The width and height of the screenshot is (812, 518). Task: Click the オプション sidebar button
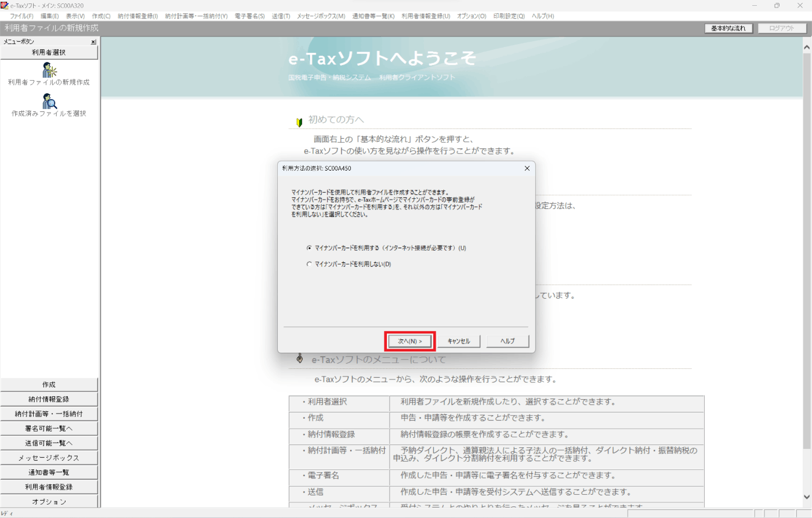(49, 501)
